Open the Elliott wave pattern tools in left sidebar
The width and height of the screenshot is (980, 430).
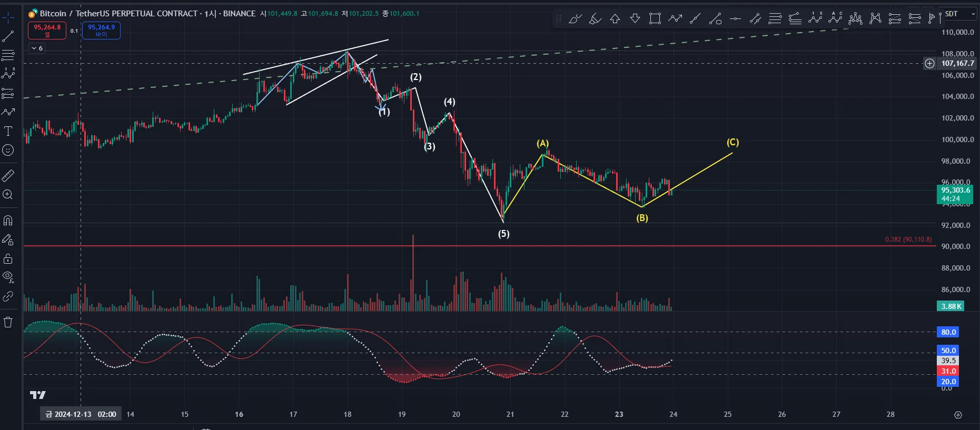click(8, 74)
